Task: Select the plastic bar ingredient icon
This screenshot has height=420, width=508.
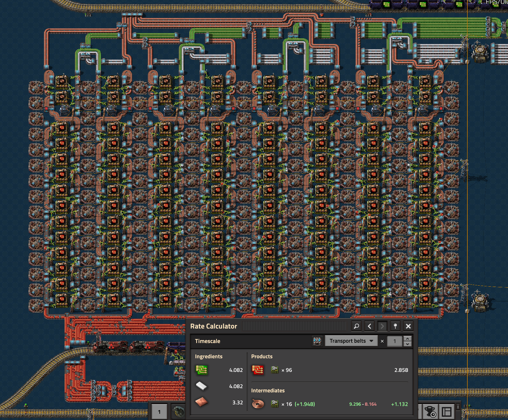Action: click(x=202, y=386)
